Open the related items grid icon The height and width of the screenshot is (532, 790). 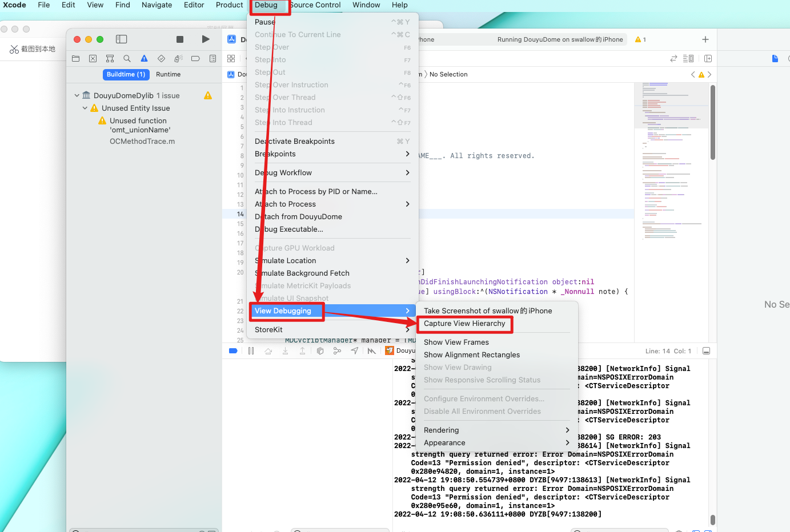pos(231,58)
